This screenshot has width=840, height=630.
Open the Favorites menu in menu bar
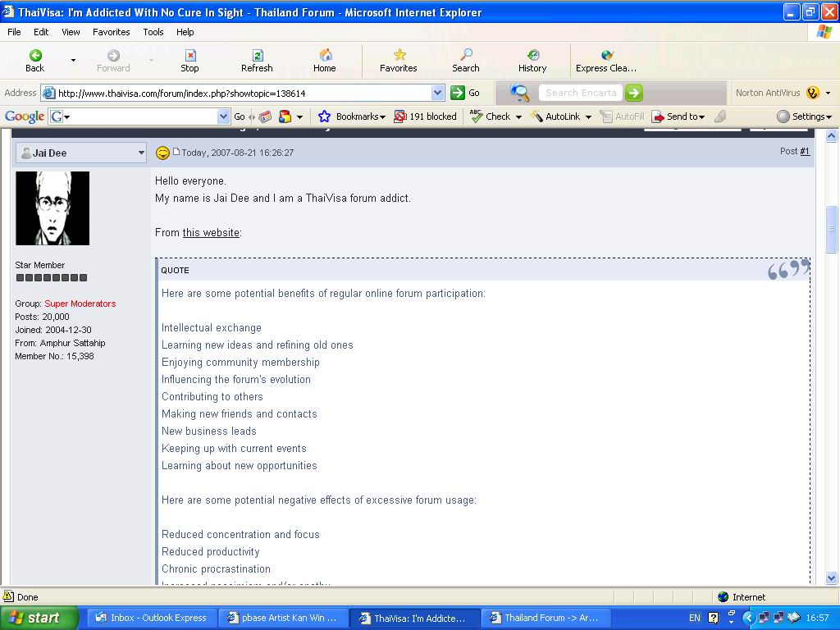tap(111, 32)
